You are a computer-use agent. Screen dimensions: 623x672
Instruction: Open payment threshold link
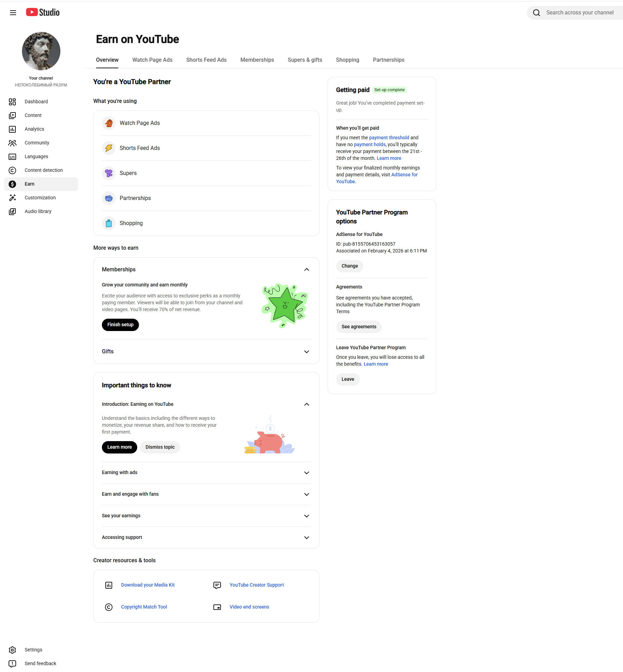point(389,138)
